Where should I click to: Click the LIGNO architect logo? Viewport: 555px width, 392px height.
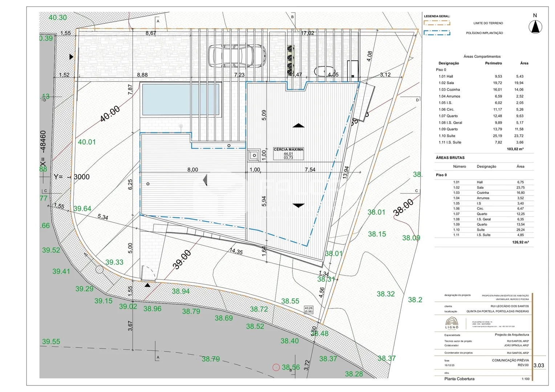point(452,323)
